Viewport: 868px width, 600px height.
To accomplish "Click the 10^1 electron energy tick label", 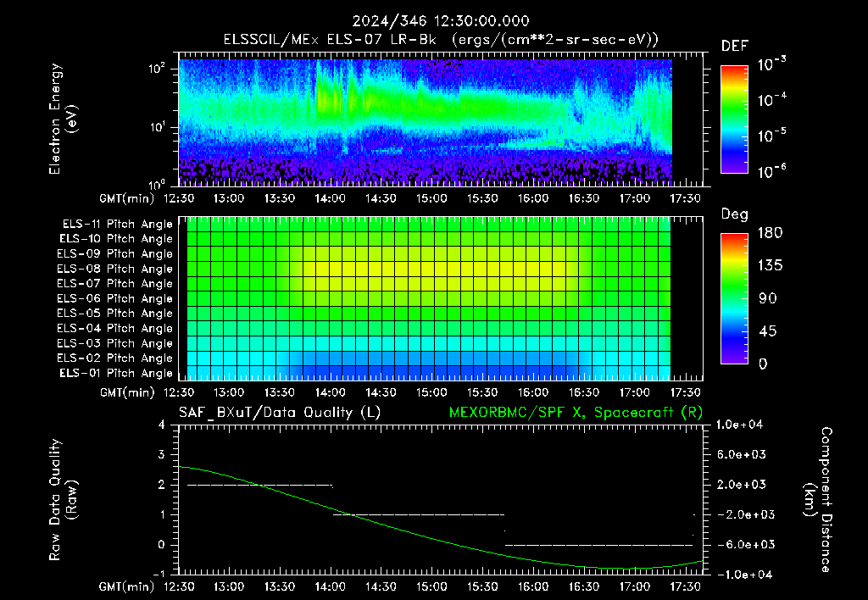I will (157, 127).
